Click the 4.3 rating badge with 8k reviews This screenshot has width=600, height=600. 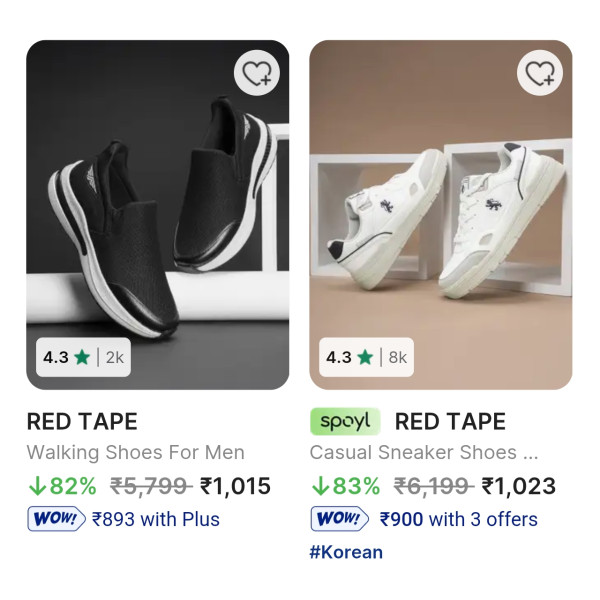click(x=366, y=356)
